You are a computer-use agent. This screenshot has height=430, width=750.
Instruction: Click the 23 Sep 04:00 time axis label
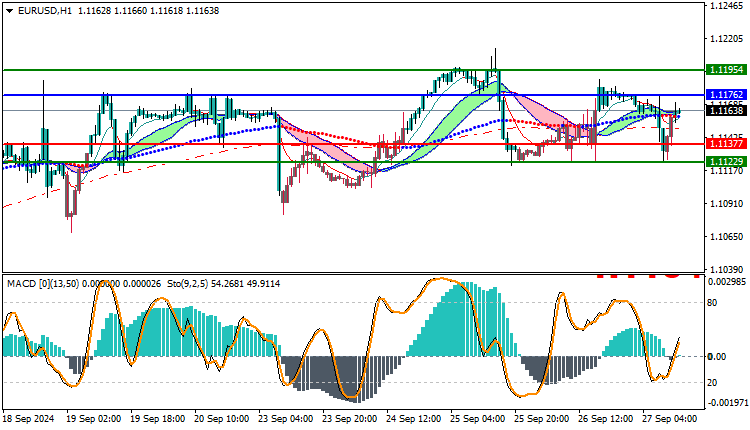click(286, 419)
